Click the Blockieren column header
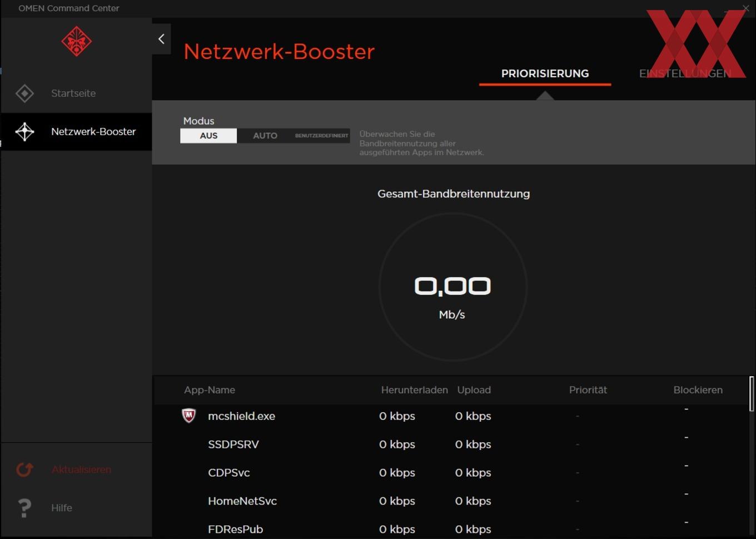 point(698,390)
